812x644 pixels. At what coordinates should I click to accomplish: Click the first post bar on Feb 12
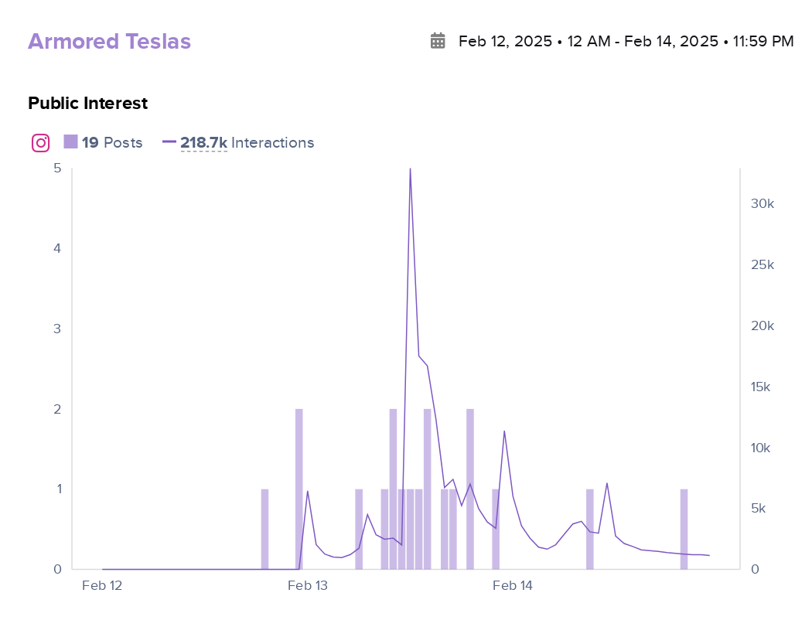pyautogui.click(x=264, y=529)
